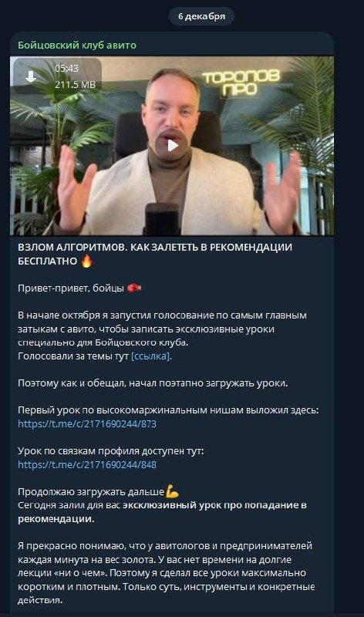The width and height of the screenshot is (364, 617).
Task: Open the t.me link ending in 873
Action: pos(87,423)
